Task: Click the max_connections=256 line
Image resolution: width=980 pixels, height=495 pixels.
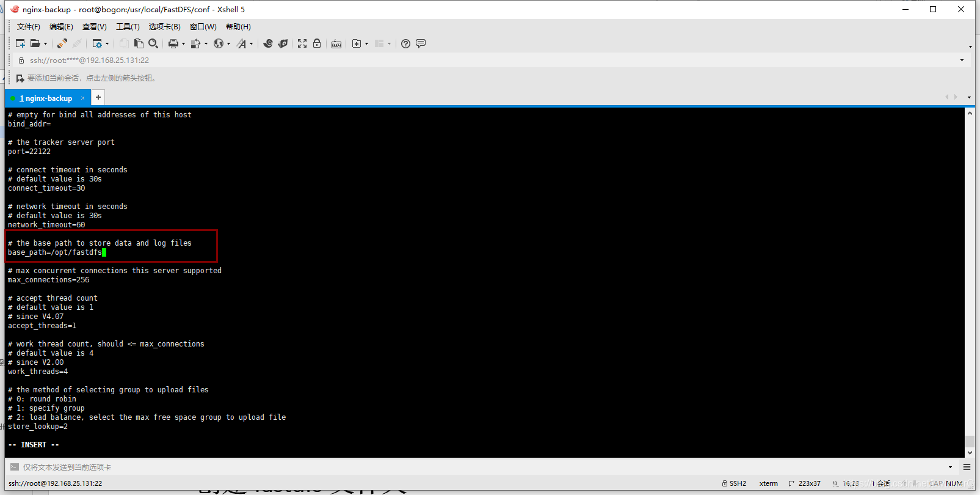Action: [48, 280]
